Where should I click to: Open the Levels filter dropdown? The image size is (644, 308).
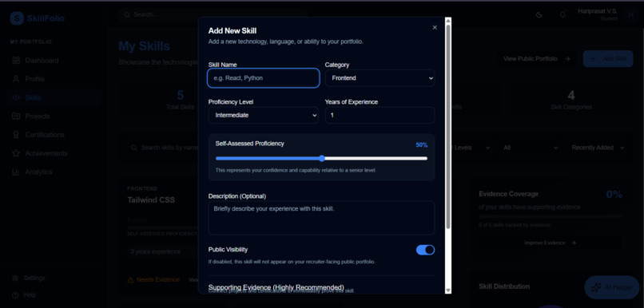pos(471,148)
